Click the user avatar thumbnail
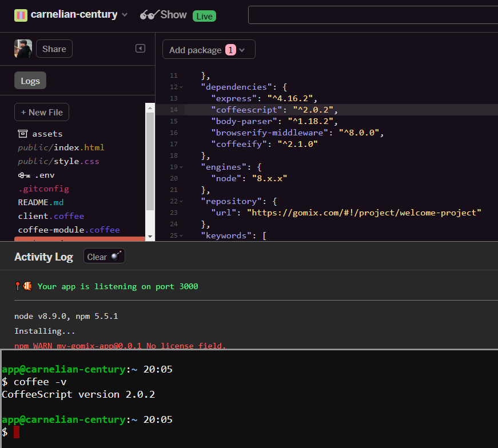The width and height of the screenshot is (498, 448). click(x=23, y=49)
